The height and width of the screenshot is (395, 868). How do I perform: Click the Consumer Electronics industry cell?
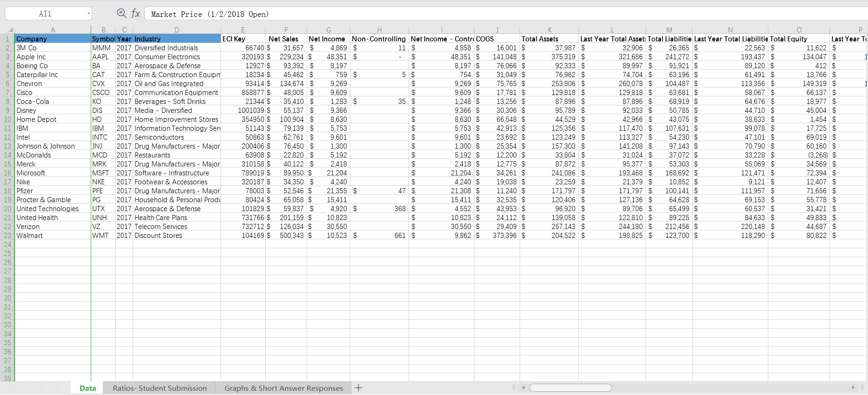177,56
